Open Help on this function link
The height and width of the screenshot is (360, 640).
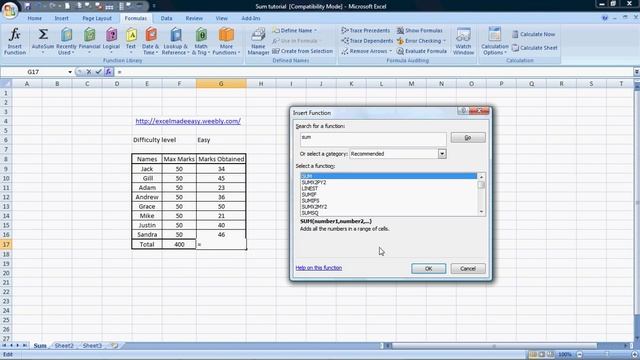[x=318, y=268]
